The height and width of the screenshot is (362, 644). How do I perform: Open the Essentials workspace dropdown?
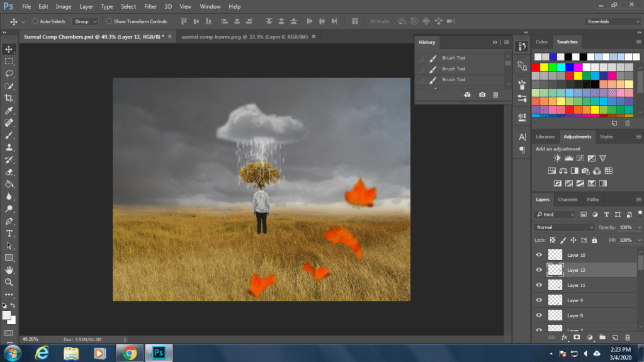click(x=613, y=21)
